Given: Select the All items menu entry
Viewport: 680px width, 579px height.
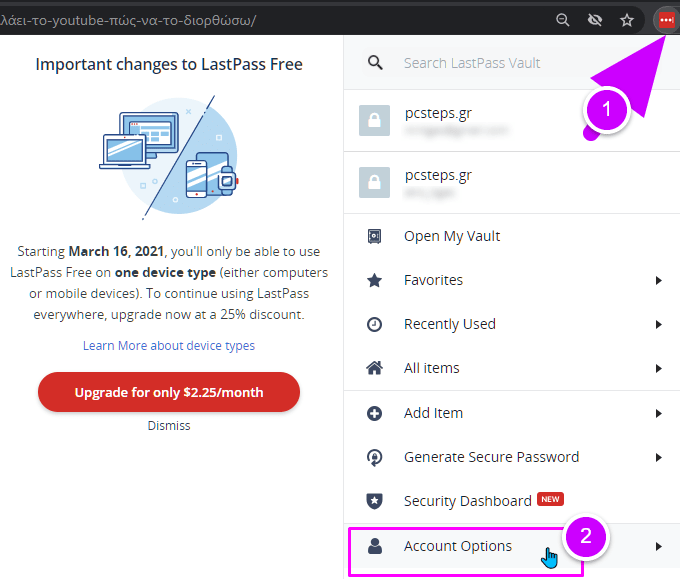Looking at the screenshot, I should (x=512, y=368).
